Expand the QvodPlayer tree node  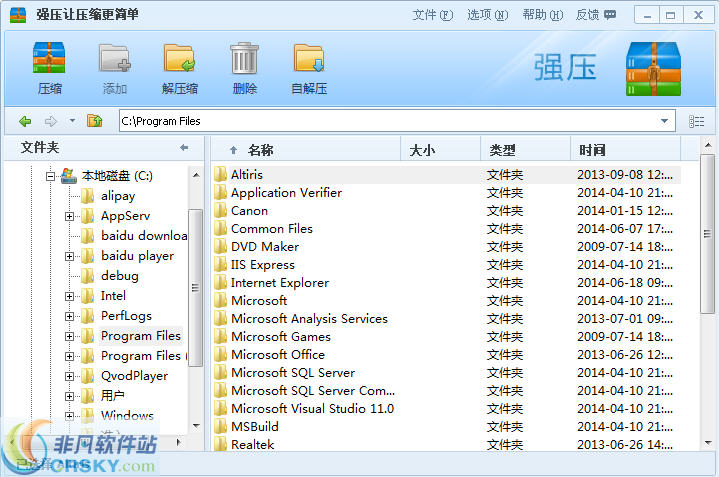pos(69,376)
